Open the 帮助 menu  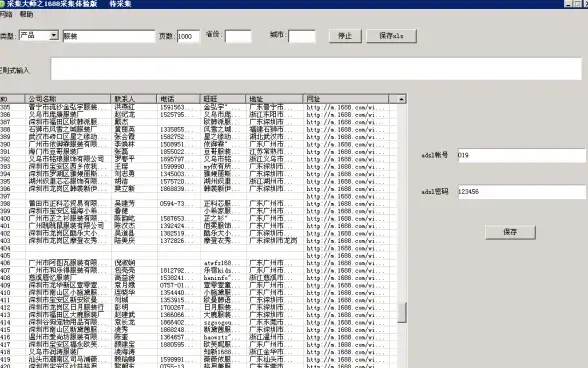pyautogui.click(x=26, y=15)
